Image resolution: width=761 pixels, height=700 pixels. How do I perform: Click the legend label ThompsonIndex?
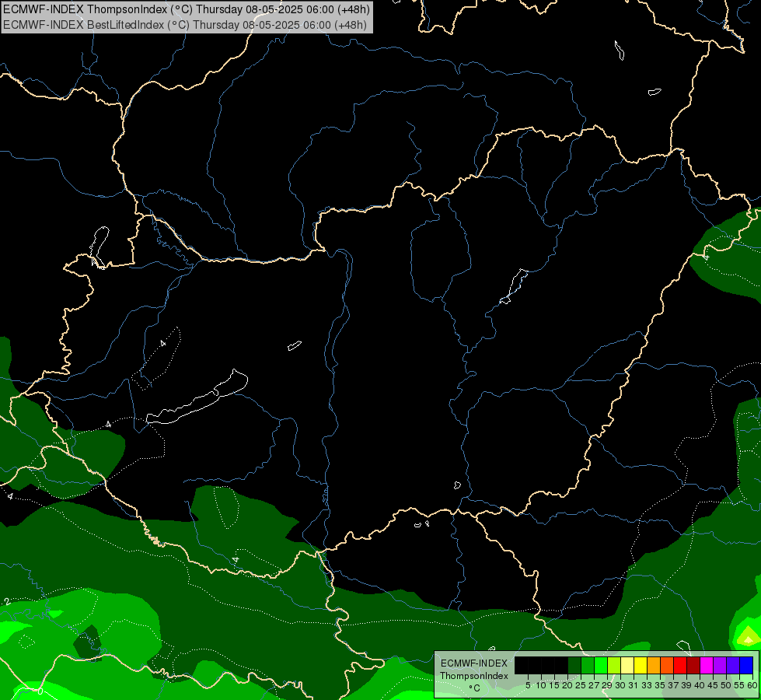click(474, 676)
